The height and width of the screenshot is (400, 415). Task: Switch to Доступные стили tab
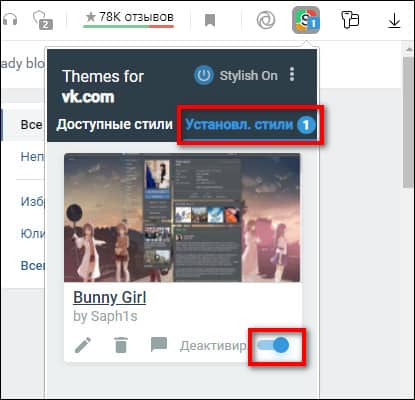114,124
